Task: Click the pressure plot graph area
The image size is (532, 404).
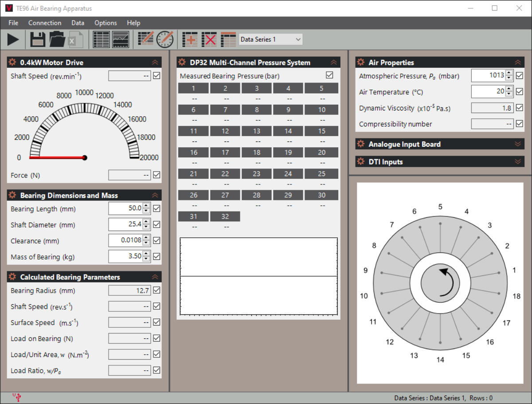Action: pyautogui.click(x=258, y=276)
